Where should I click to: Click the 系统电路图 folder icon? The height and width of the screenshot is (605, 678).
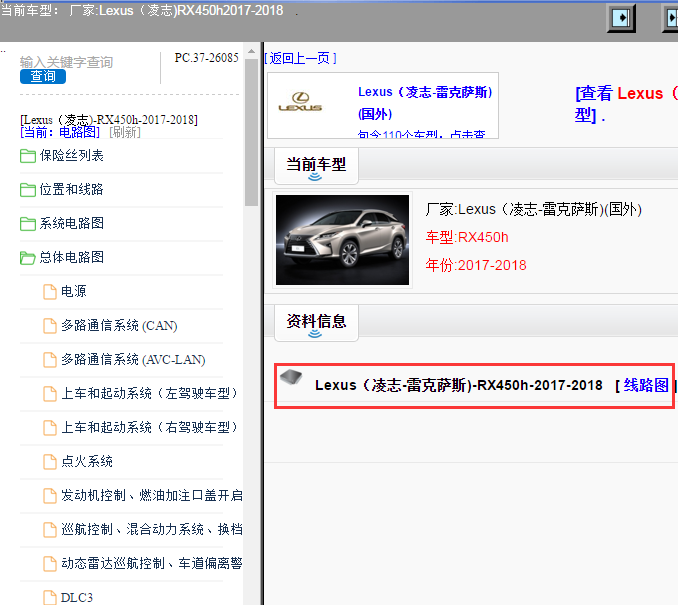28,224
